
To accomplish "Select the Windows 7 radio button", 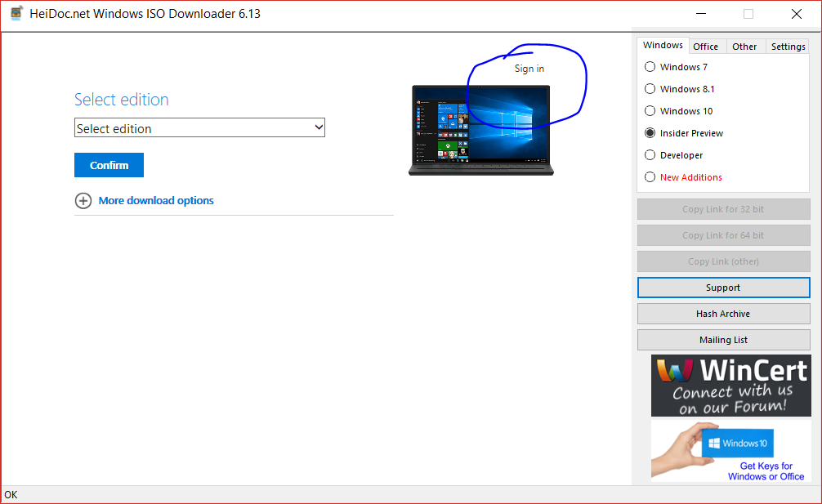I will point(650,66).
